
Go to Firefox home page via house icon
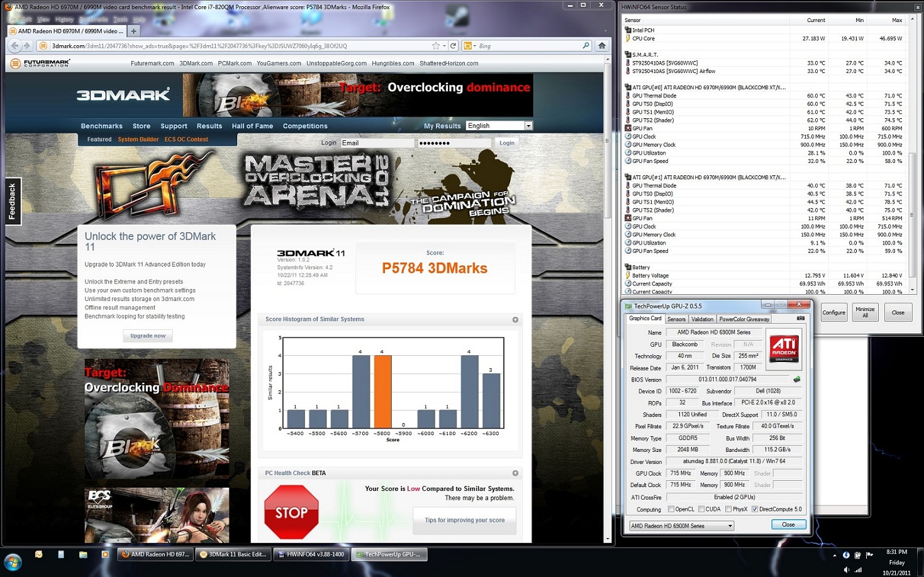[x=602, y=45]
